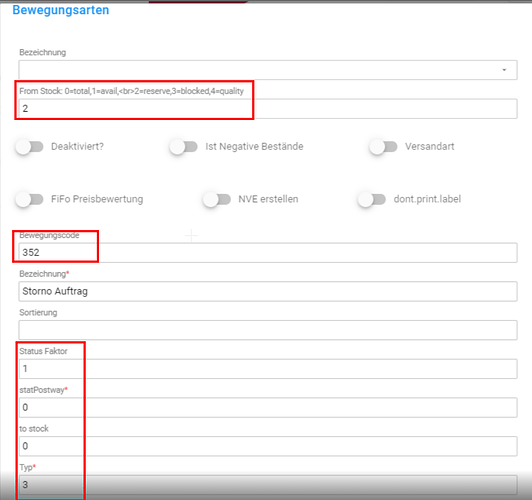Click the Versandart label text
This screenshot has height=500, width=532.
click(x=430, y=147)
